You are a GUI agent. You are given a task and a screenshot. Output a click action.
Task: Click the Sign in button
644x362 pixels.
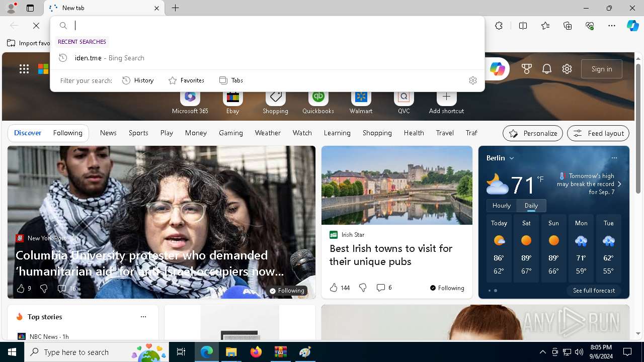tap(602, 69)
